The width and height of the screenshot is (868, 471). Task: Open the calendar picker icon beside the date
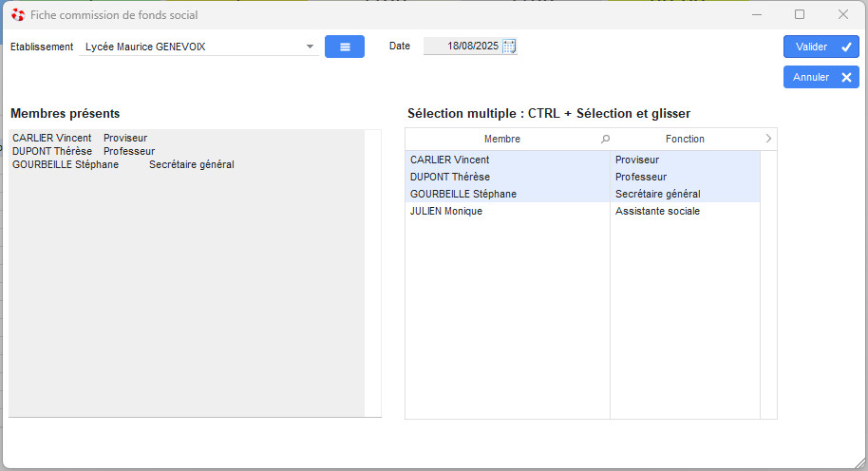click(509, 47)
